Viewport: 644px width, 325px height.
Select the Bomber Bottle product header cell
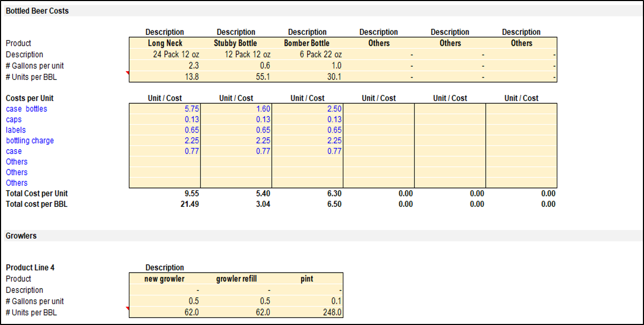(307, 43)
